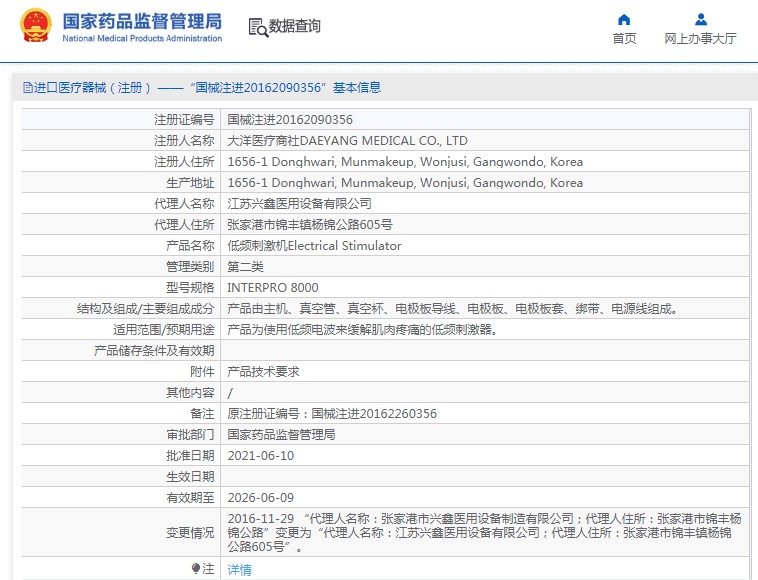Click the 生效日期 row label
Viewport: 758px width, 580px height.
(x=190, y=477)
